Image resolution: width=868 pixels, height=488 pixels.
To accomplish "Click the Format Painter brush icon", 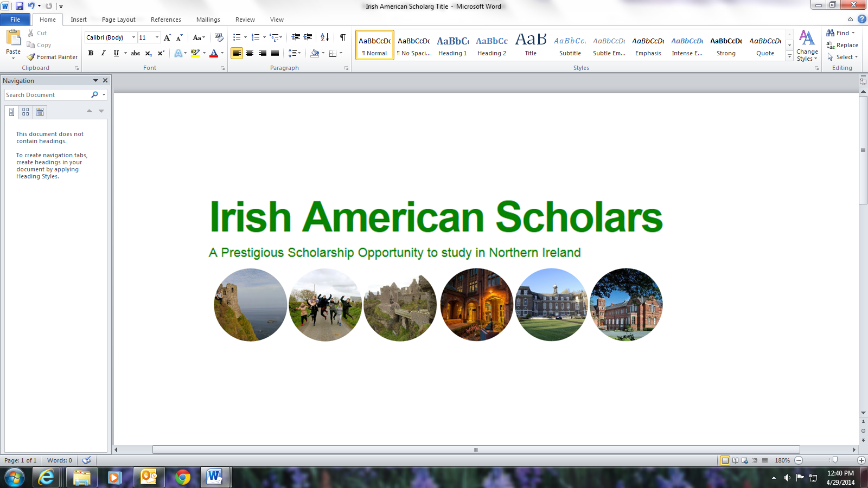I will click(31, 57).
